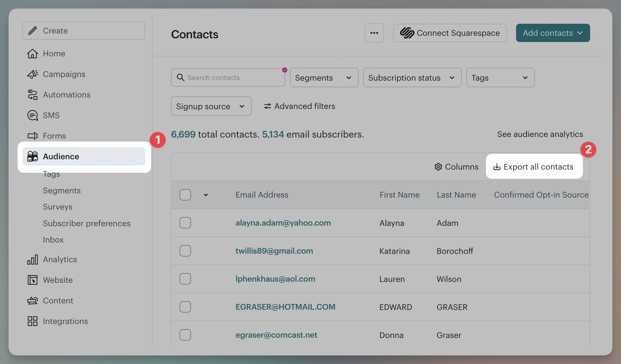Screen dimensions: 621x364
Task: Click first name EDWARD cell
Action: tap(396, 307)
